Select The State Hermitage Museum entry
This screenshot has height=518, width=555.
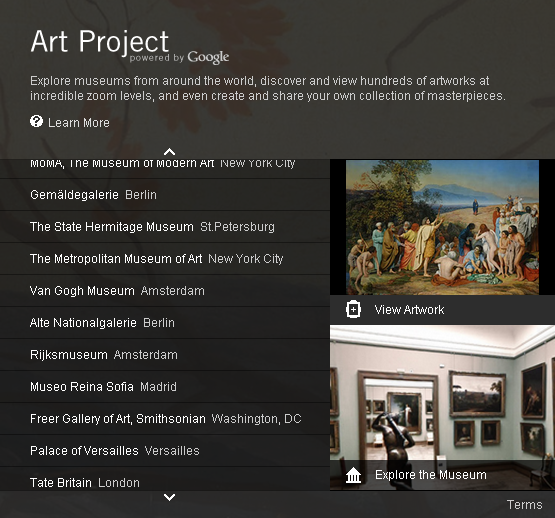click(165, 227)
